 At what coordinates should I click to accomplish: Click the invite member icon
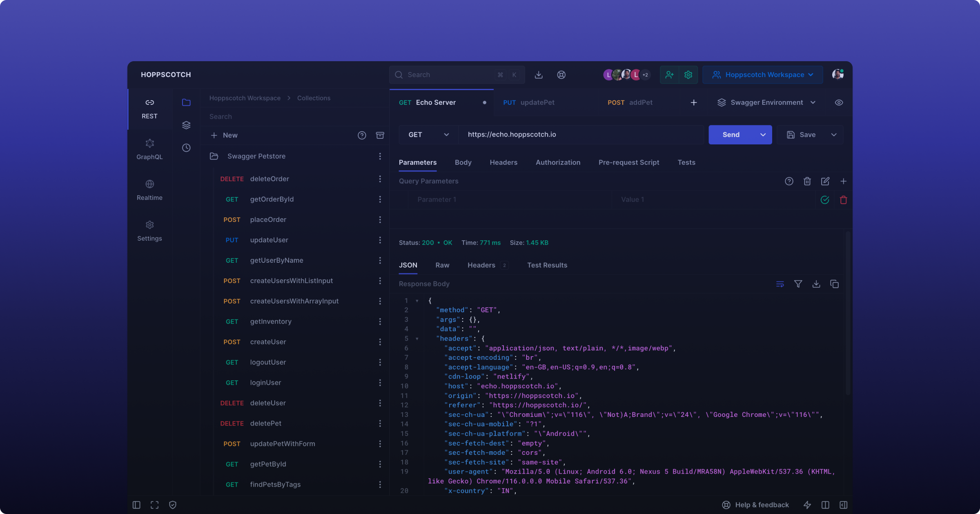tap(669, 75)
